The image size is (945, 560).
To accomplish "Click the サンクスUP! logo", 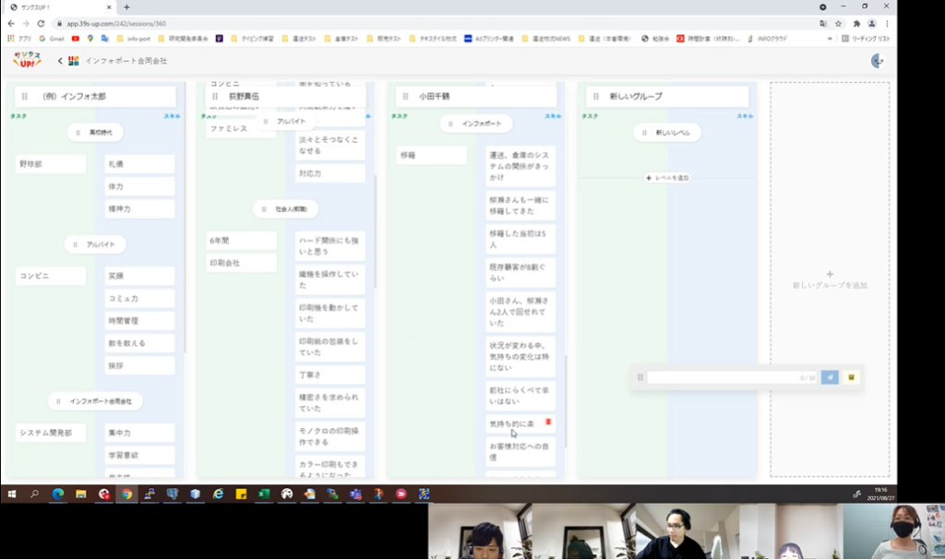I will click(x=27, y=60).
